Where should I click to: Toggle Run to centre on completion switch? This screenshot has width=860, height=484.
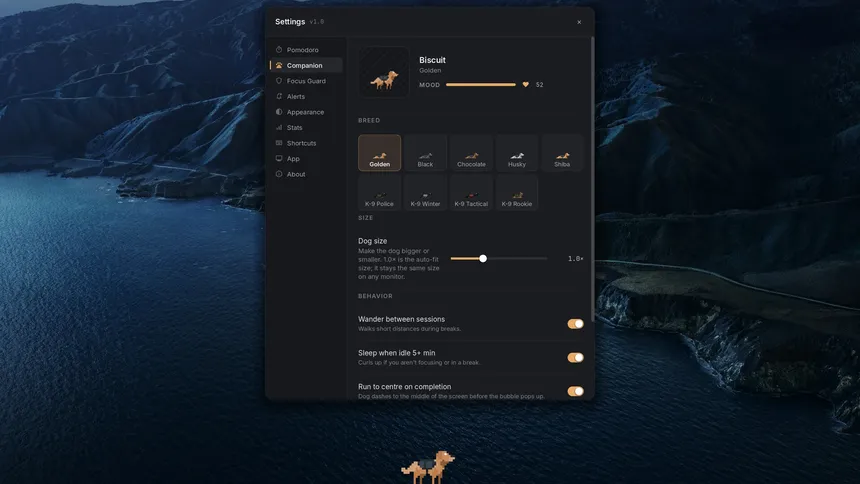click(x=575, y=391)
